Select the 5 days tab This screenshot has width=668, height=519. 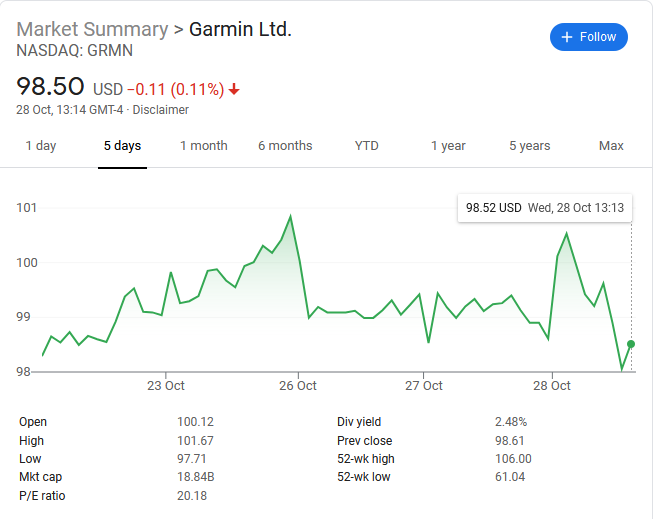(x=122, y=146)
